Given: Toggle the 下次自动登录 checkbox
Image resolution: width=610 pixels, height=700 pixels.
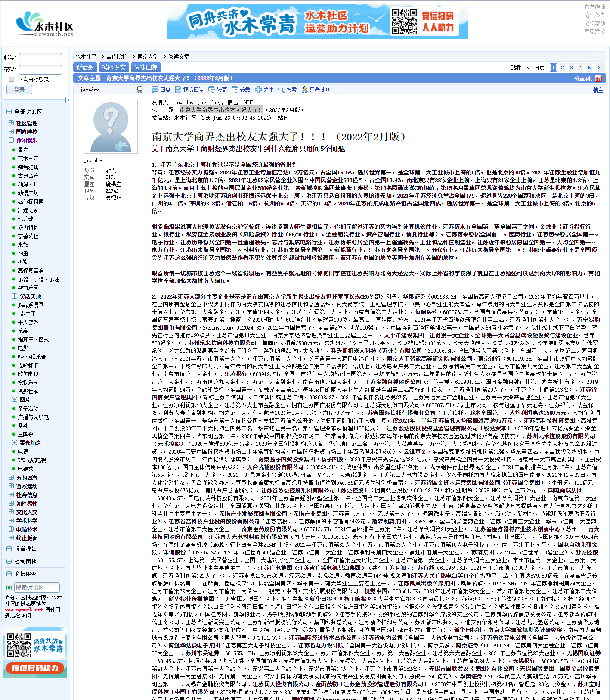Looking at the screenshot, I should [x=12, y=79].
